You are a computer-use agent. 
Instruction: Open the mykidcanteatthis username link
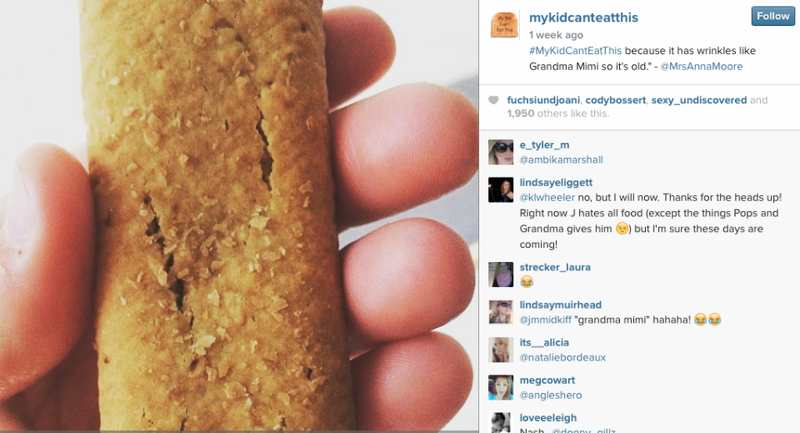coord(583,17)
